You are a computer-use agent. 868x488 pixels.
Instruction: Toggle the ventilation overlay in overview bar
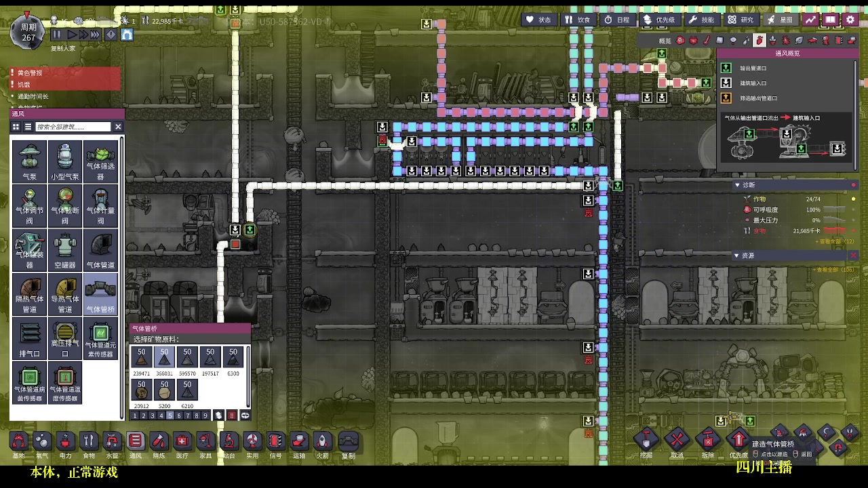pos(759,41)
